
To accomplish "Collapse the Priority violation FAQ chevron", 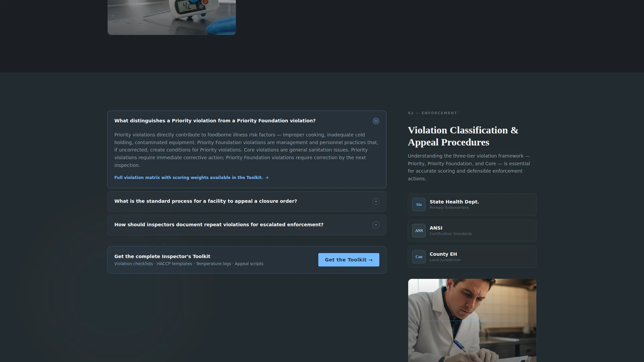I will (376, 121).
